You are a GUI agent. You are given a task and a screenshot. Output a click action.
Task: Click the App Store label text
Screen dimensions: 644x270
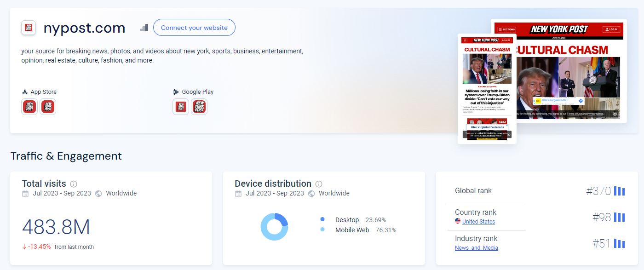(44, 92)
